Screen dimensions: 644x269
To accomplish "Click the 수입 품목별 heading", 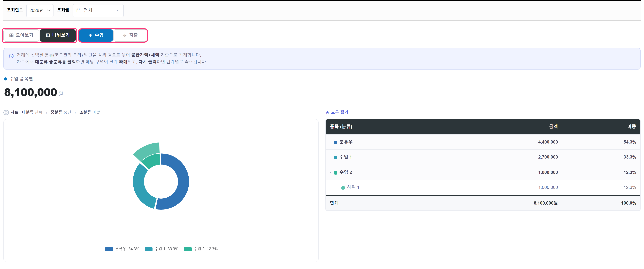I will tap(21, 79).
